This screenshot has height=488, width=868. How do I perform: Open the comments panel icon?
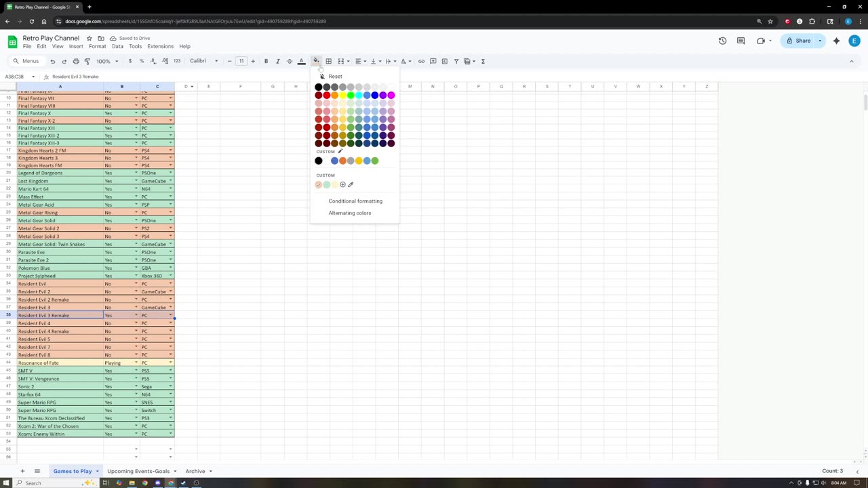tap(741, 41)
